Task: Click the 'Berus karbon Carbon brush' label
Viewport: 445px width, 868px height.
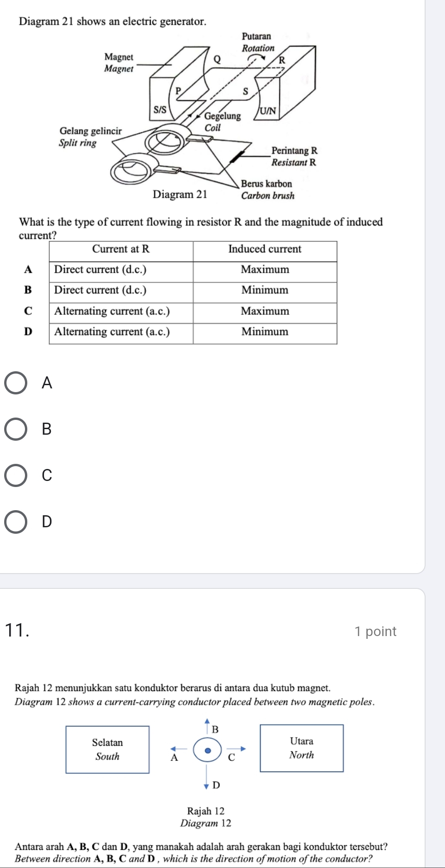Action: tap(267, 190)
